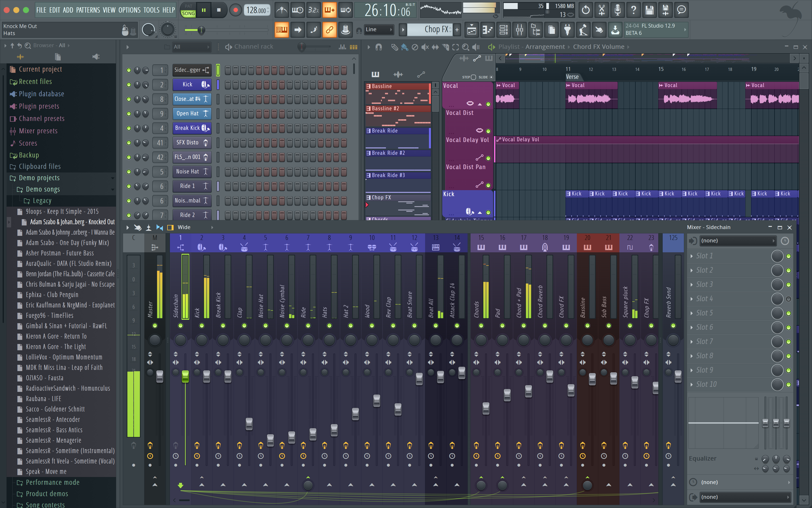812x508 pixels.
Task: Adjust the Clap mixer track fader
Action: [249, 424]
